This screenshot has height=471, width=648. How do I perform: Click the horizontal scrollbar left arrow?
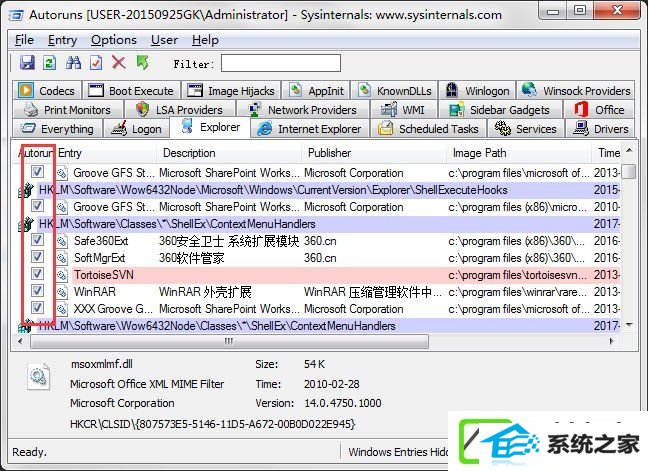click(21, 341)
